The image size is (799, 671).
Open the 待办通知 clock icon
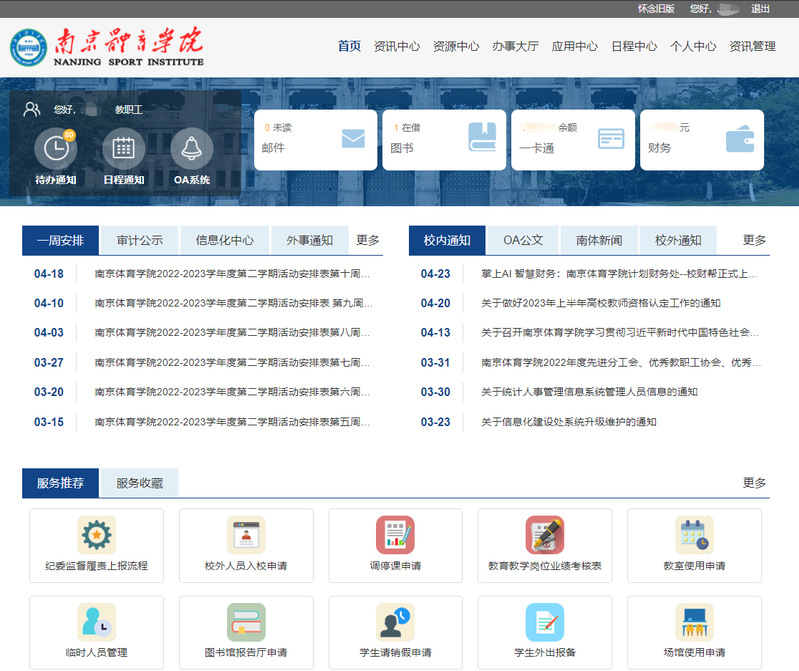point(55,149)
